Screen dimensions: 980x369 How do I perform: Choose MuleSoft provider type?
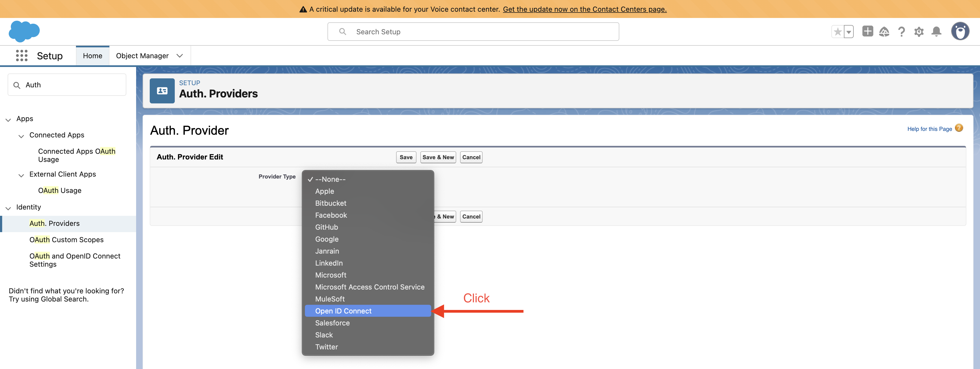point(368,299)
